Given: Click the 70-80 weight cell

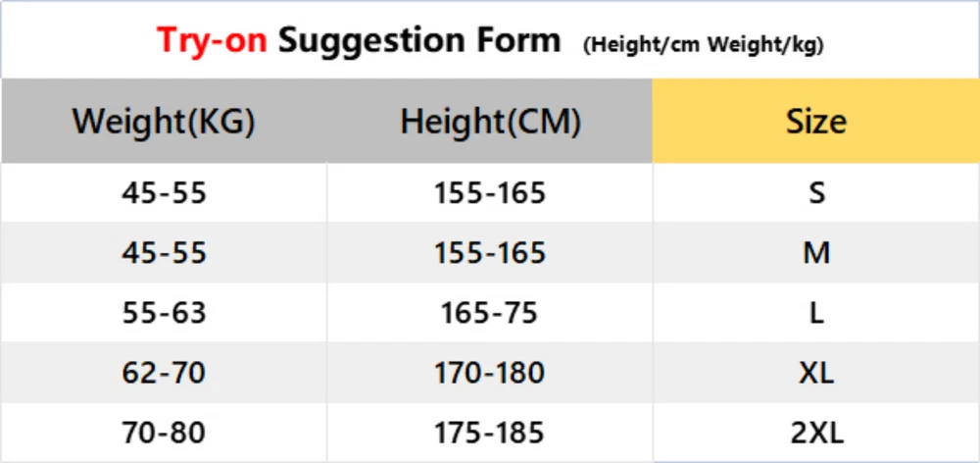Looking at the screenshot, I should (x=164, y=432).
